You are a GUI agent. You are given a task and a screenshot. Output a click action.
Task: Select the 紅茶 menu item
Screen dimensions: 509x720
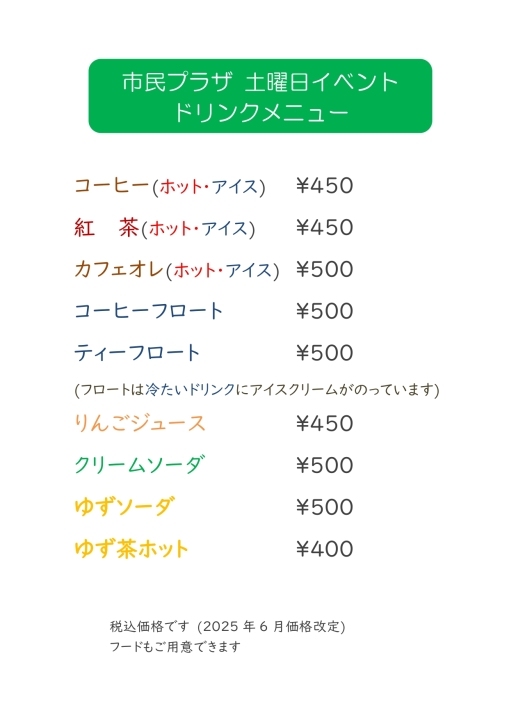(107, 228)
